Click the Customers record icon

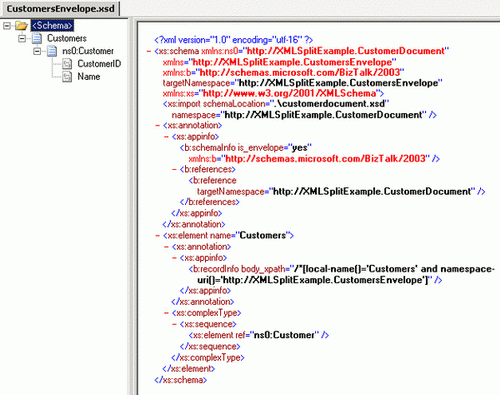point(37,38)
